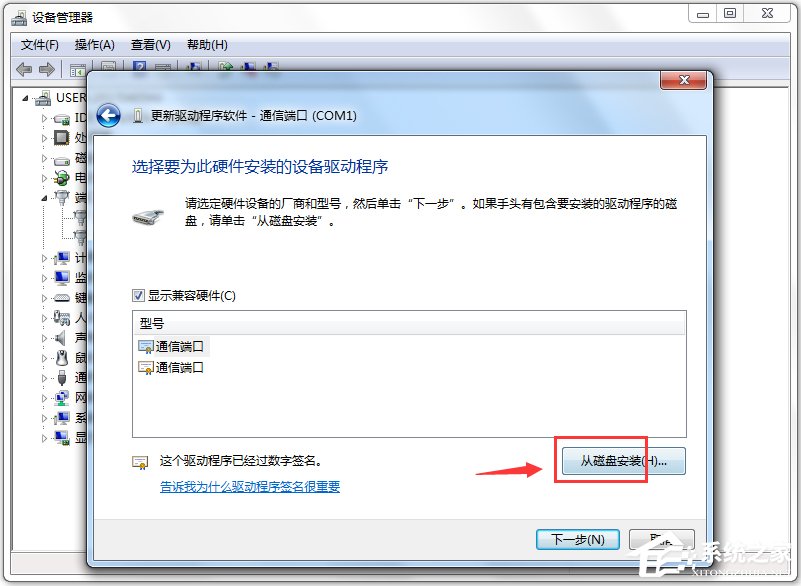
Task: Open the 文件(F) menu
Action: [39, 45]
